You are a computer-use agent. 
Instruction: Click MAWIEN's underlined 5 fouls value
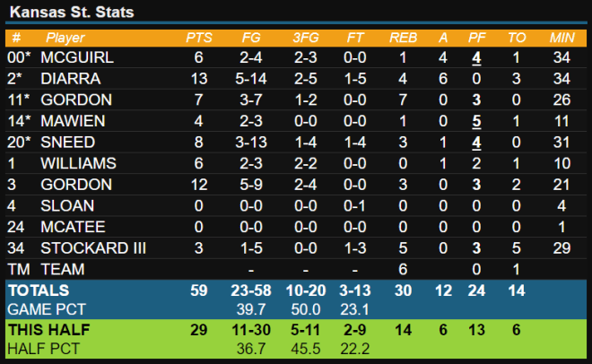point(476,121)
